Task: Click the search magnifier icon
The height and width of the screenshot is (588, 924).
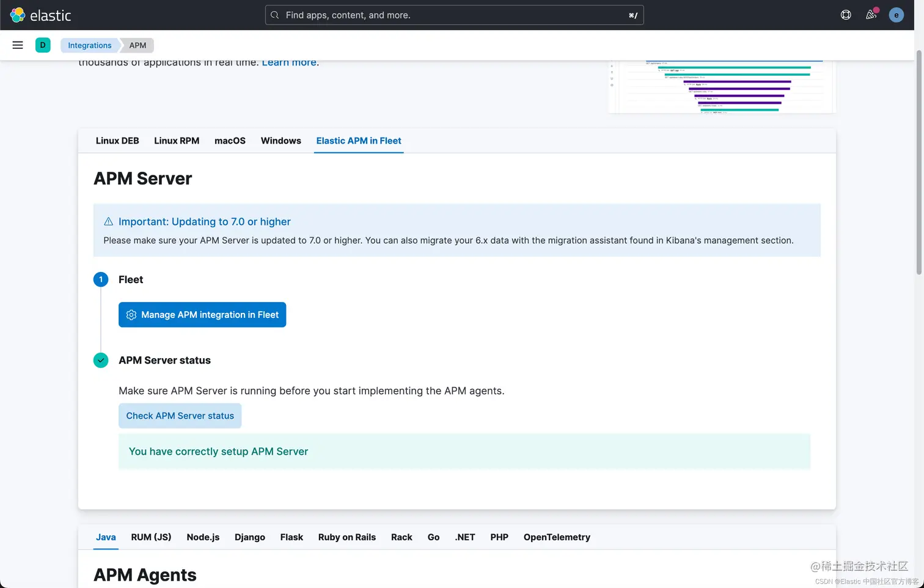Action: [x=275, y=15]
